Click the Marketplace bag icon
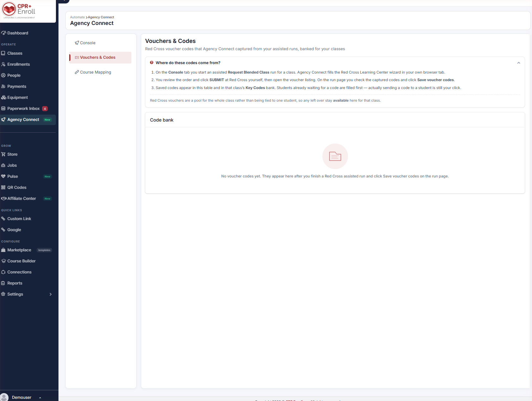 3,250
